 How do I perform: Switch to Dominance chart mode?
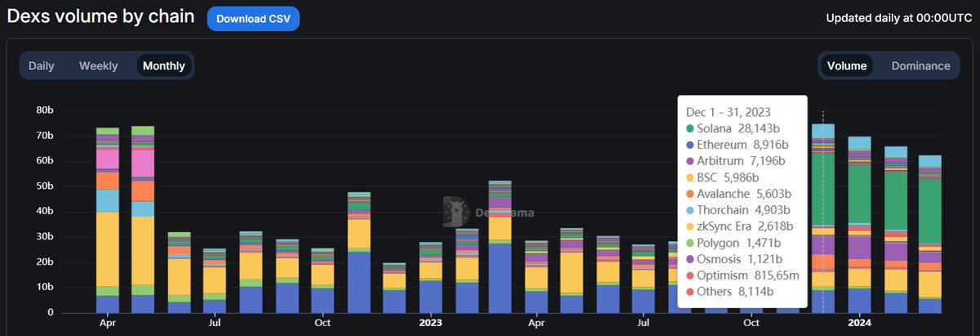[920, 66]
